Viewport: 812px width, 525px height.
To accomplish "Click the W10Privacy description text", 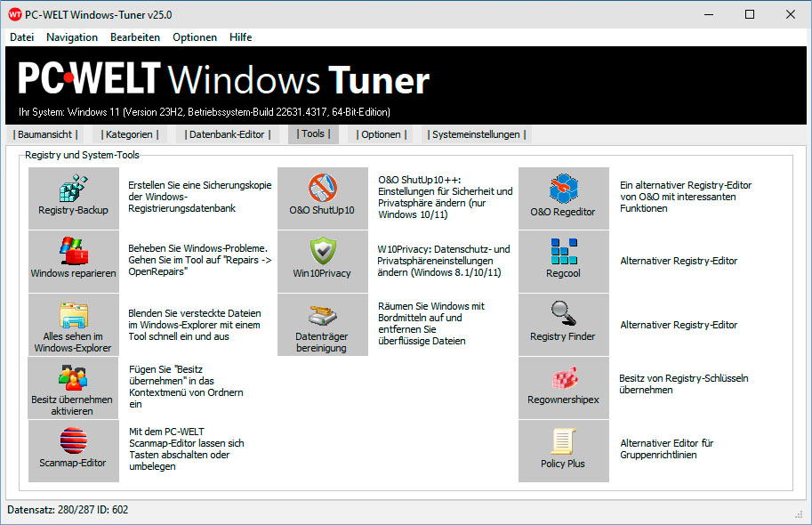I will 444,261.
